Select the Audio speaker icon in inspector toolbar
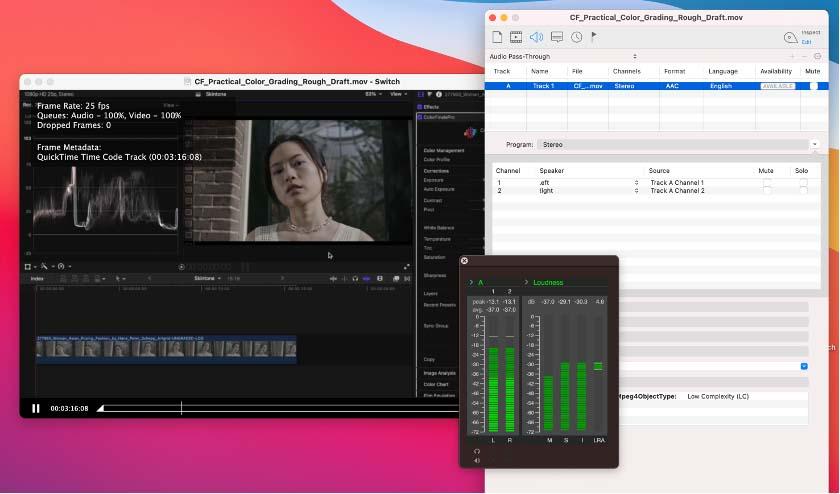Viewport: 840px width, 494px height. click(x=536, y=37)
